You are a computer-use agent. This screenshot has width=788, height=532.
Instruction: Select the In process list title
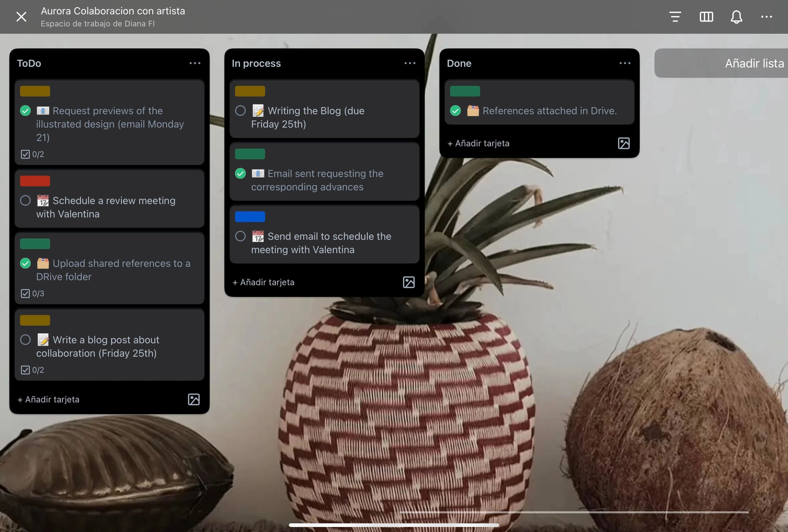tap(256, 63)
